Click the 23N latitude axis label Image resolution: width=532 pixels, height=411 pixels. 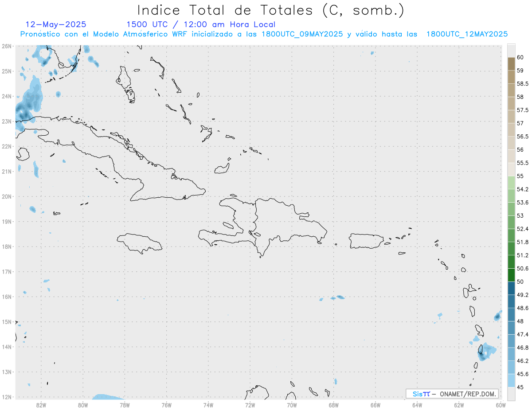7,121
